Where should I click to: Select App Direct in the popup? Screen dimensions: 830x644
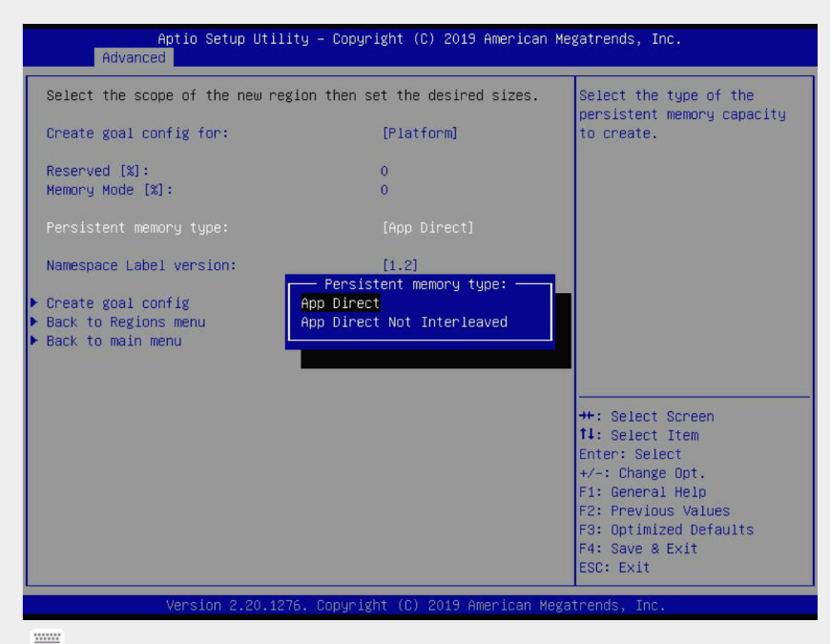click(x=341, y=303)
